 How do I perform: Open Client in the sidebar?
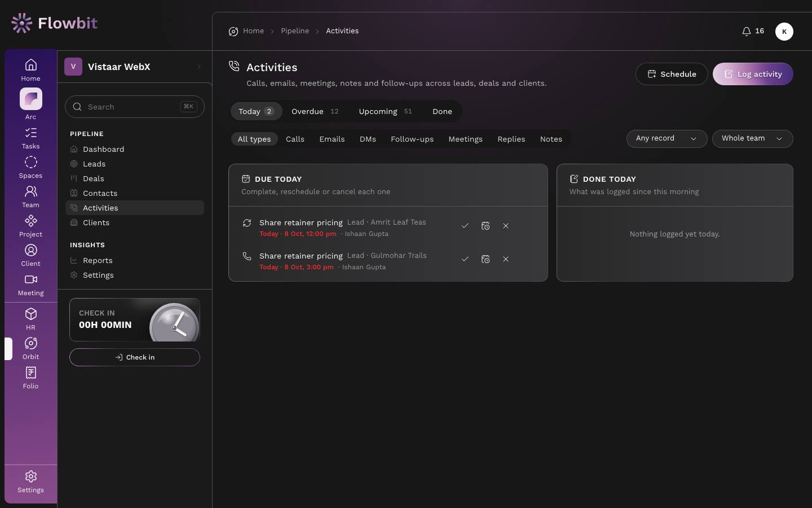pyautogui.click(x=30, y=256)
